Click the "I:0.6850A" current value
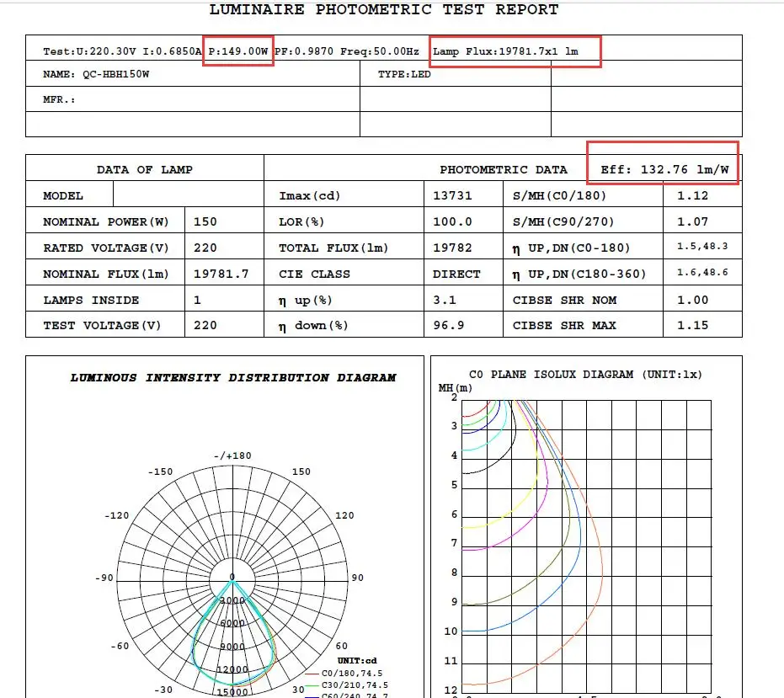This screenshot has height=698, width=784. click(173, 51)
